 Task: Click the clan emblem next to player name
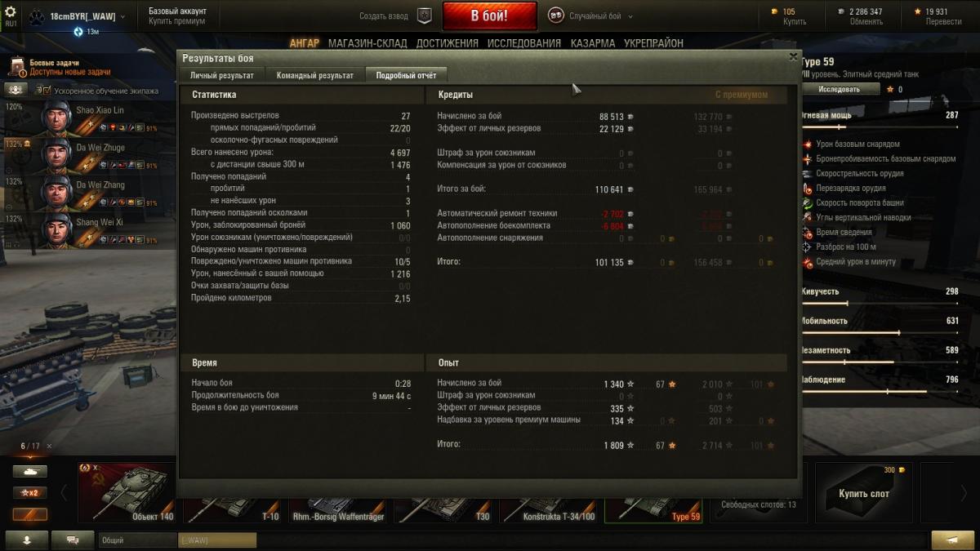[x=37, y=17]
